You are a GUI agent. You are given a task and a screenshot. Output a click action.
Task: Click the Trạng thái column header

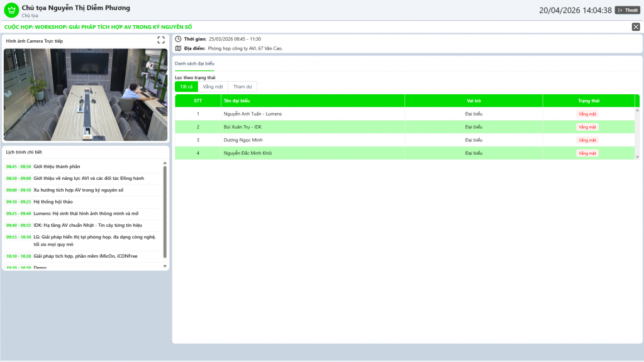[589, 101]
